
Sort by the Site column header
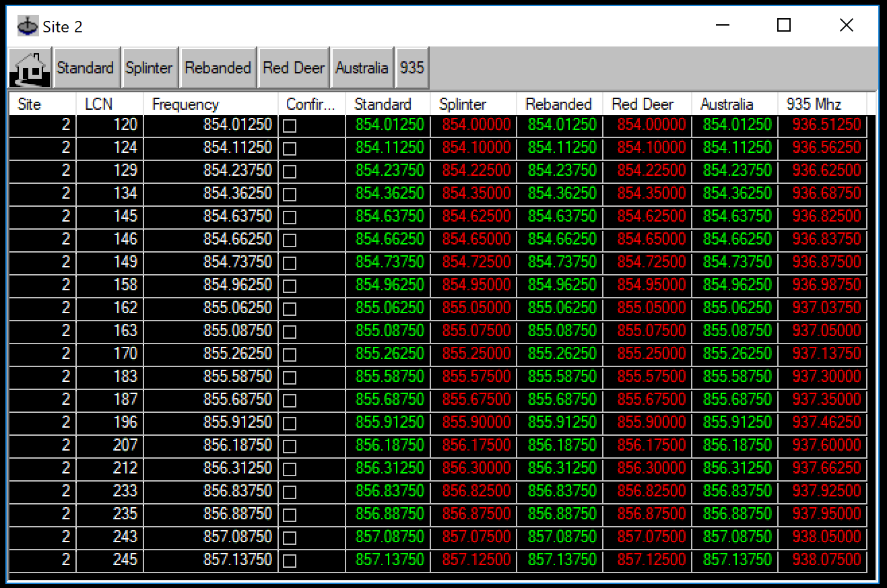(42, 104)
